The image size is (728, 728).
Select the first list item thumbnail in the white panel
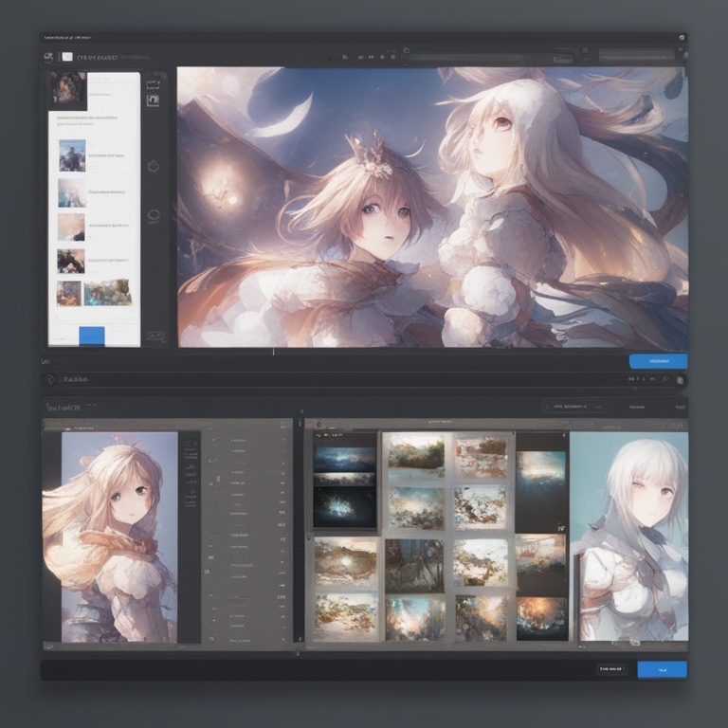click(x=72, y=155)
